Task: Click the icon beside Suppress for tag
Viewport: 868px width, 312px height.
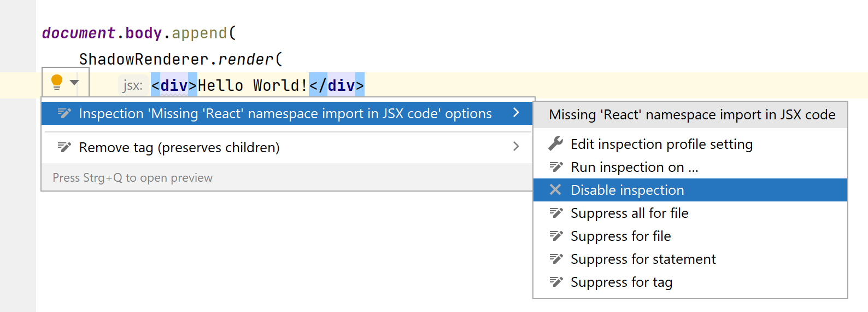Action: point(556,281)
